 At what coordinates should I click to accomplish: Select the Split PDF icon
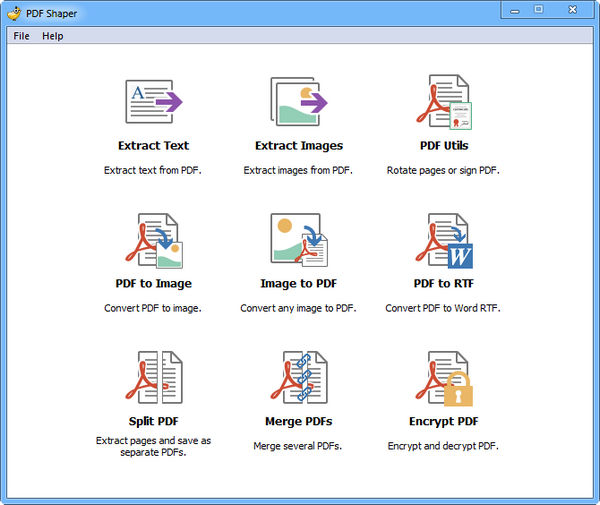(153, 378)
